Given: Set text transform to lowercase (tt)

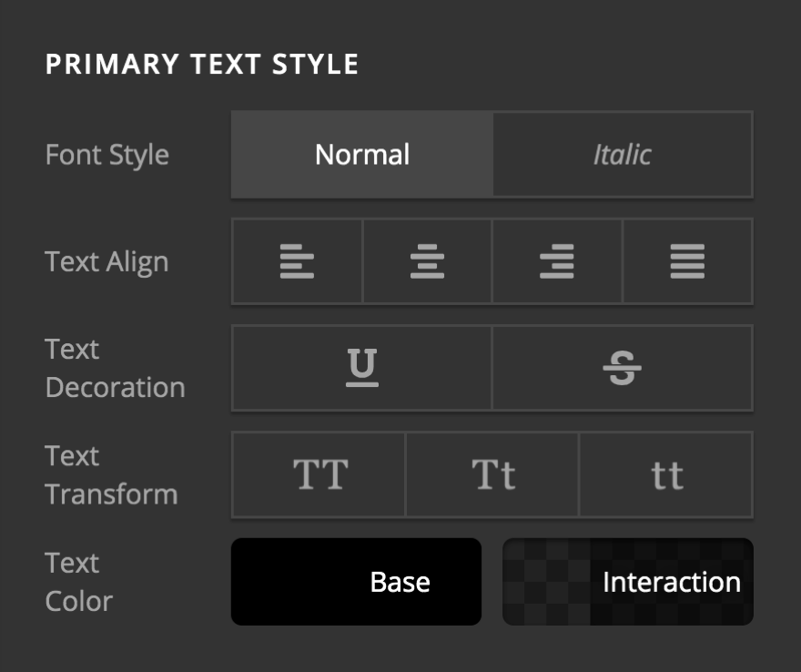Looking at the screenshot, I should point(667,473).
